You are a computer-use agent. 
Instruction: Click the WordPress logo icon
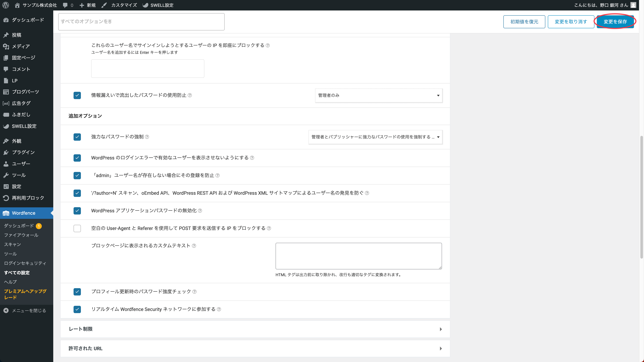tap(6, 5)
